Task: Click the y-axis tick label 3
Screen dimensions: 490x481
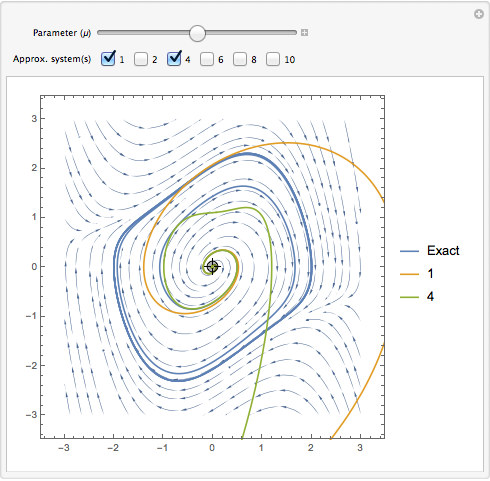Action: (x=34, y=119)
